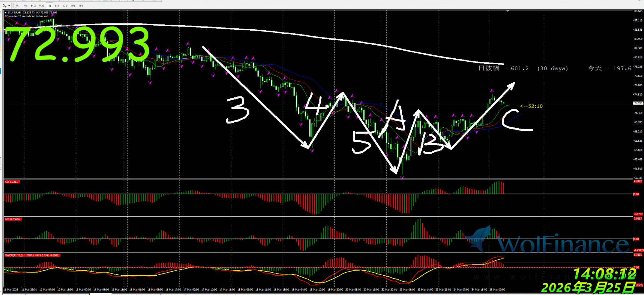Switch to the D1 daily timeframe

(65, 6)
